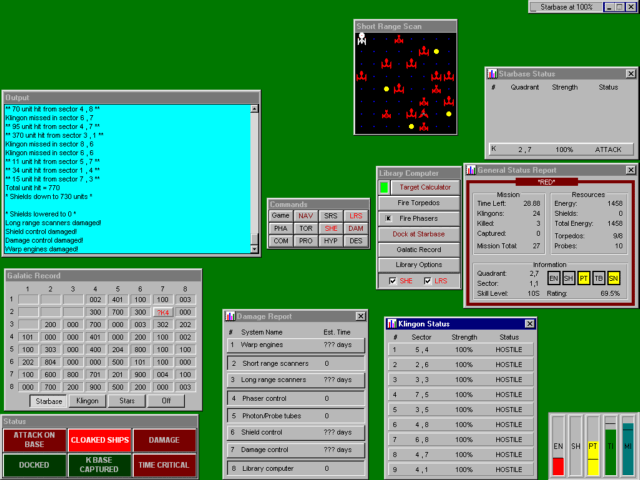Select Klingon row 1 at sector 5,4
Image resolution: width=640 pixels, height=480 pixels.
pyautogui.click(x=460, y=350)
